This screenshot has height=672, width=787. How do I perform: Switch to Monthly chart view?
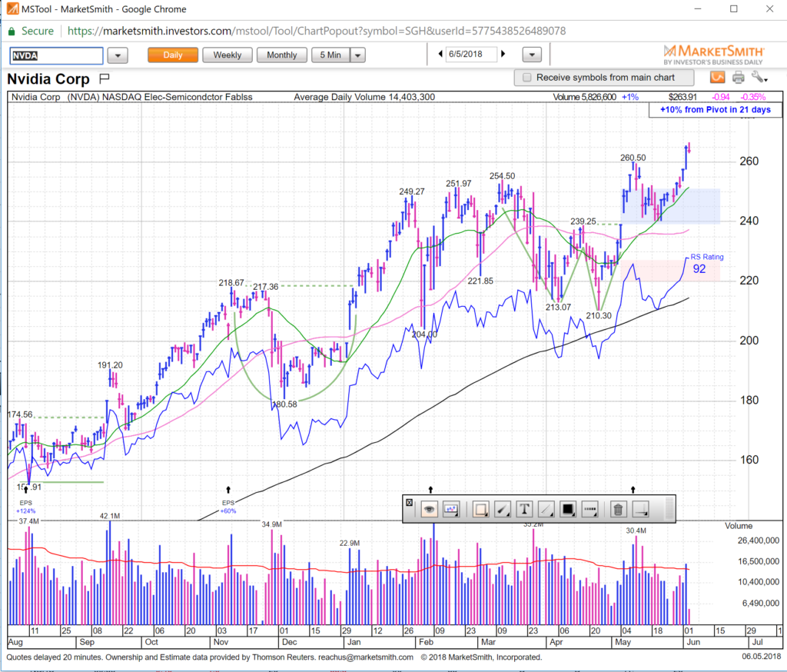coord(281,55)
